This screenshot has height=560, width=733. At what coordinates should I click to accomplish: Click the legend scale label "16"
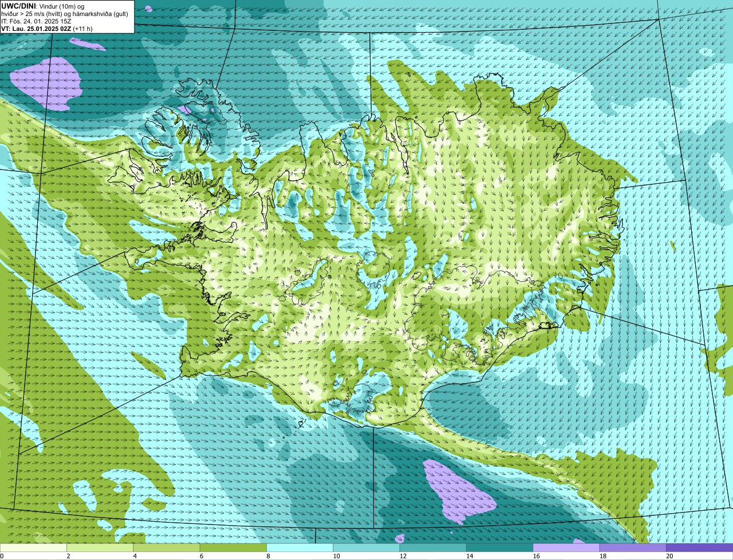(x=537, y=556)
